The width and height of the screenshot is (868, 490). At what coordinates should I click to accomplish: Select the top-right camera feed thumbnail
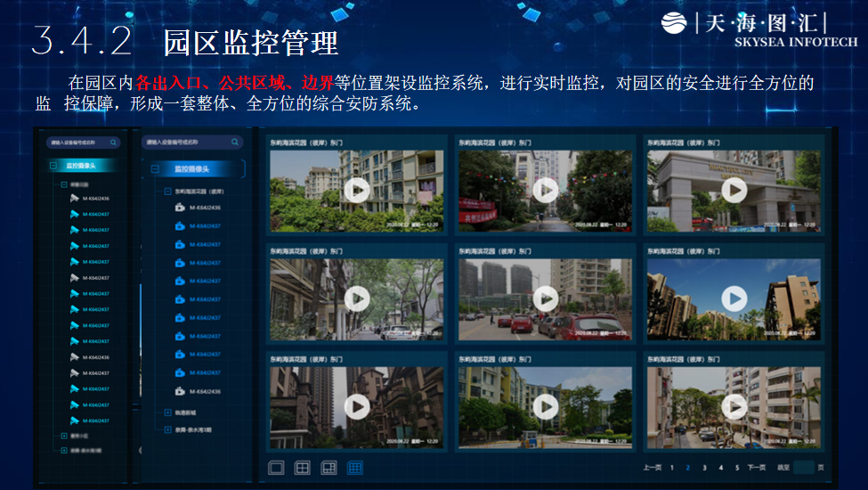734,190
